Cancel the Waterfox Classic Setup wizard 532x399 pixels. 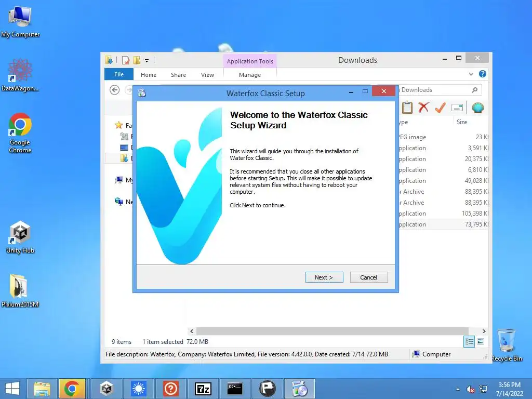[x=369, y=277]
